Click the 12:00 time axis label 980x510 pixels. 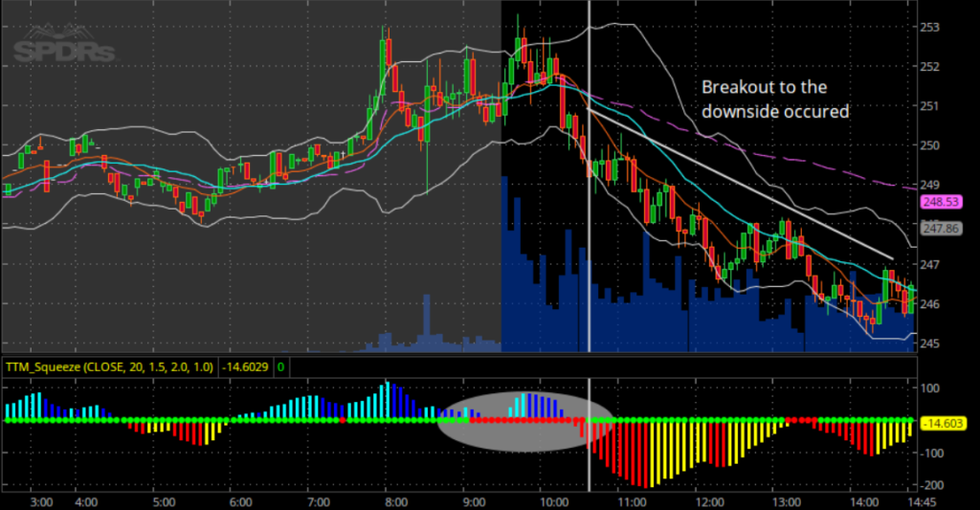(x=709, y=502)
